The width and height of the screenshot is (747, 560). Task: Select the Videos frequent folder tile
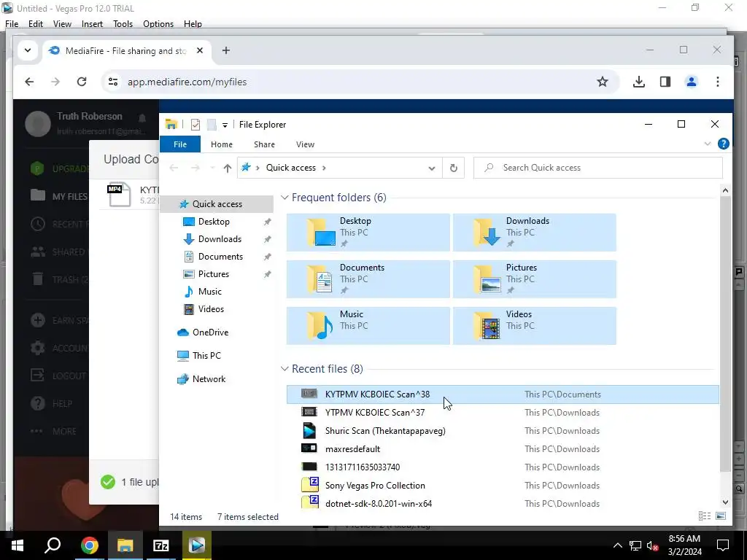[535, 326]
